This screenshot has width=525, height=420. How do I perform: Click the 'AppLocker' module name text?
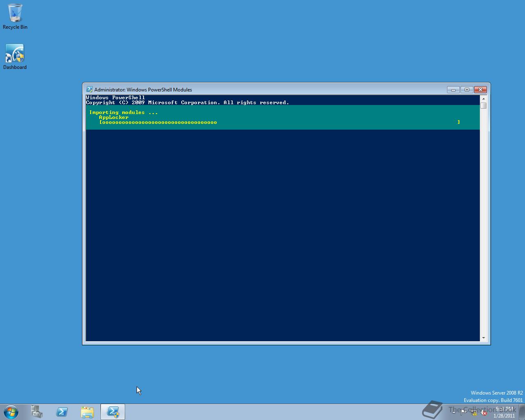[114, 117]
